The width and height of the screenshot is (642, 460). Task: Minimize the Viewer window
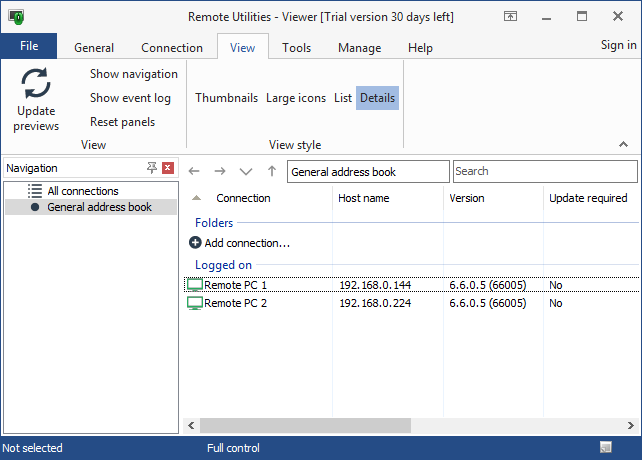(546, 17)
